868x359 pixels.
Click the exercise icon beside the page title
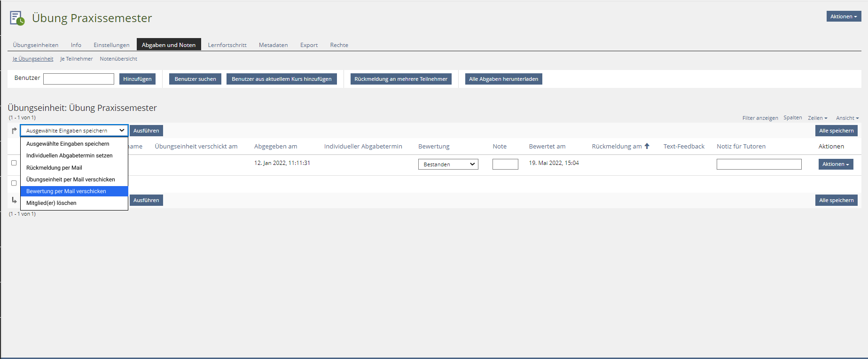click(17, 18)
